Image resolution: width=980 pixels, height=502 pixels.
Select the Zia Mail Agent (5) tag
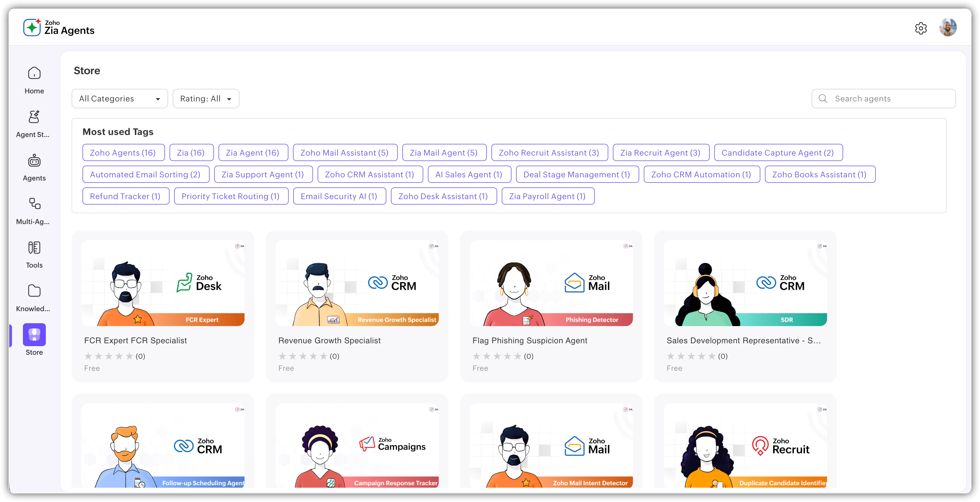click(x=444, y=153)
